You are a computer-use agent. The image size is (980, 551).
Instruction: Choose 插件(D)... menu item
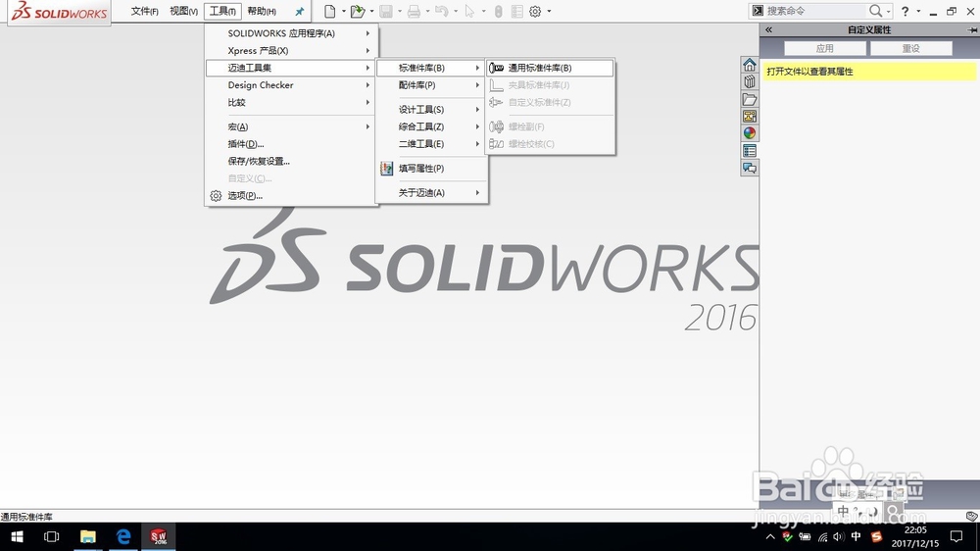pyautogui.click(x=291, y=144)
